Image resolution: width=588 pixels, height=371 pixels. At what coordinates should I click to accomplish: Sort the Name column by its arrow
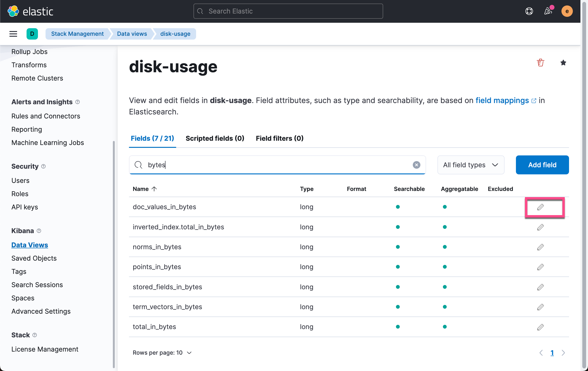click(x=154, y=189)
